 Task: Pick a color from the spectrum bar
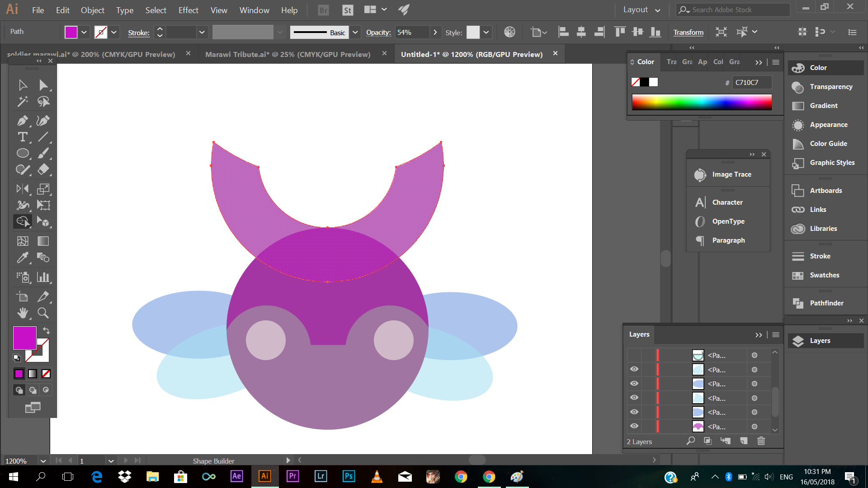tap(702, 102)
